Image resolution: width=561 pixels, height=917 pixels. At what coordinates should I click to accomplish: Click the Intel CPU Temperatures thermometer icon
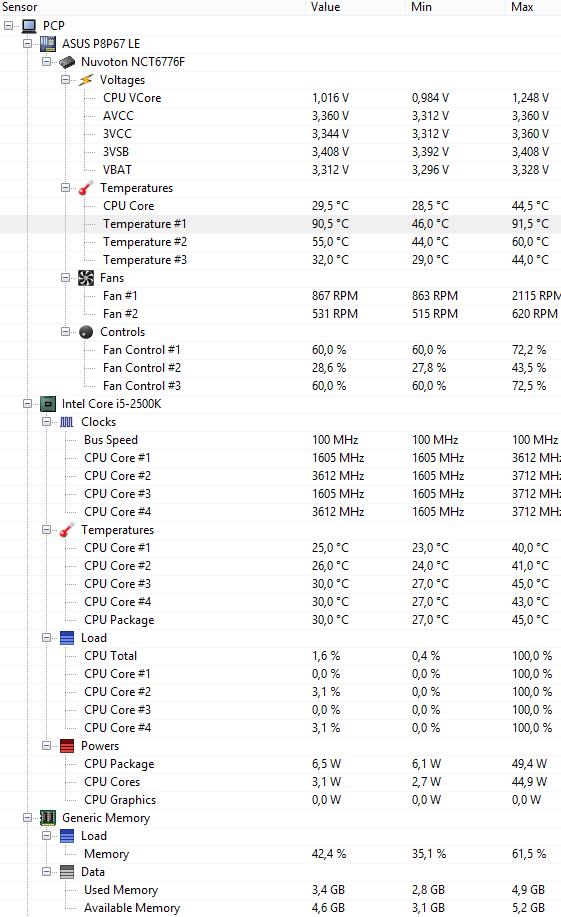pyautogui.click(x=67, y=530)
